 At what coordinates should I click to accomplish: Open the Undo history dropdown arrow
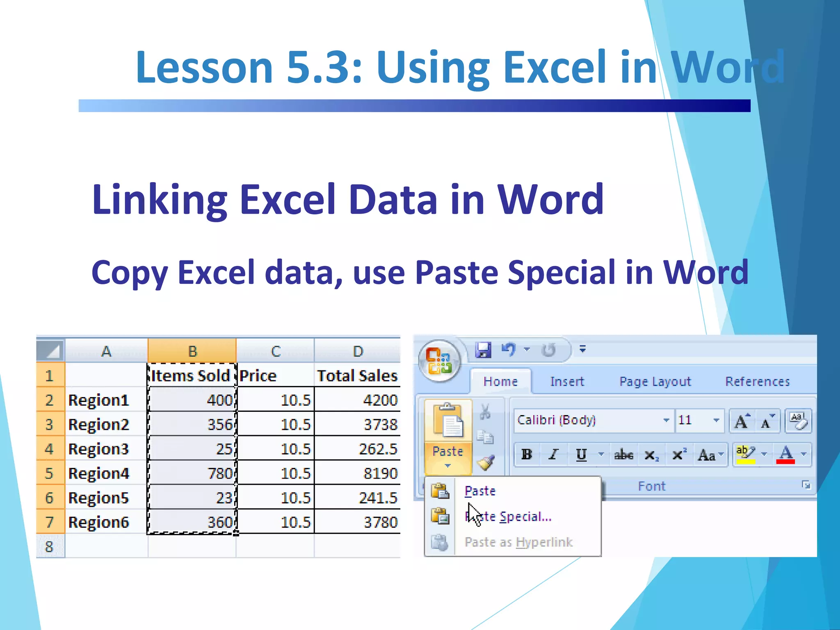pos(527,349)
